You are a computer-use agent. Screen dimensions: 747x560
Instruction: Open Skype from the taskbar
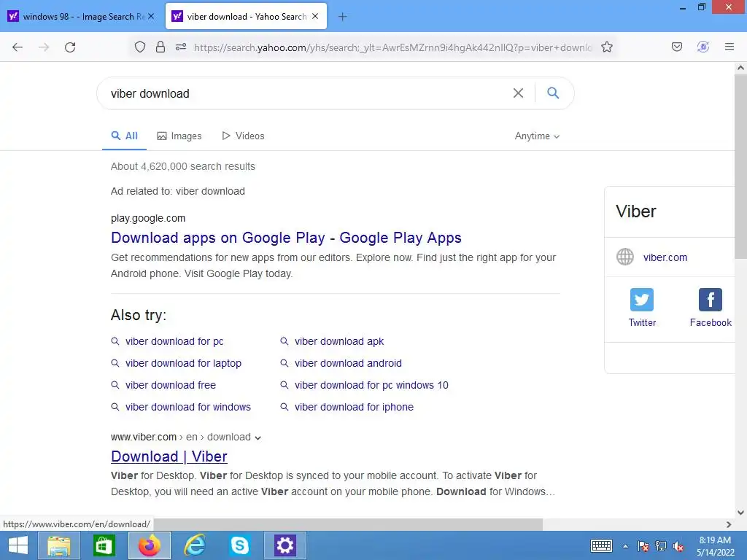point(239,545)
